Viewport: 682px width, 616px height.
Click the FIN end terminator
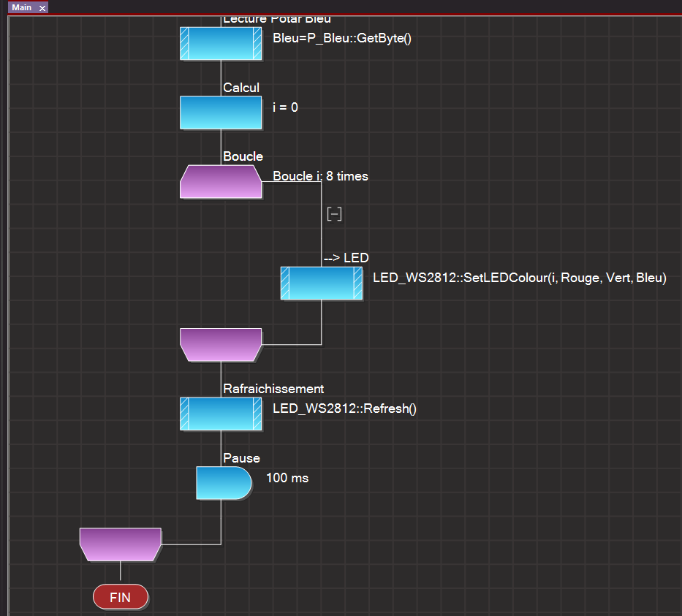(x=121, y=597)
